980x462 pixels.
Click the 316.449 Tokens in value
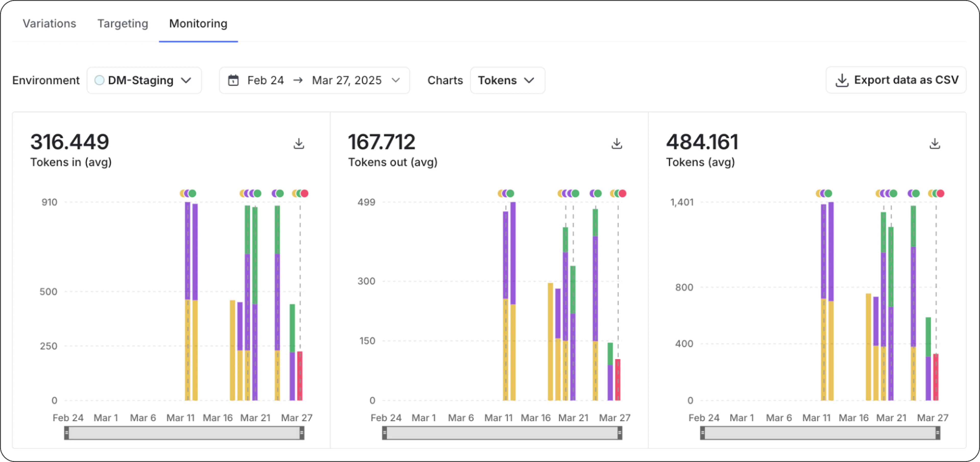coord(70,142)
